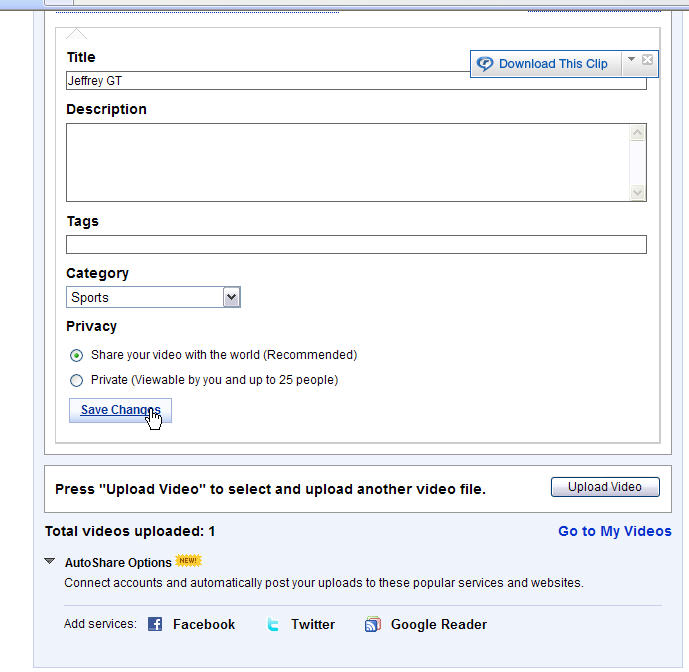Click the Description scrollbar down arrow
This screenshot has width=689, height=672.
638,193
